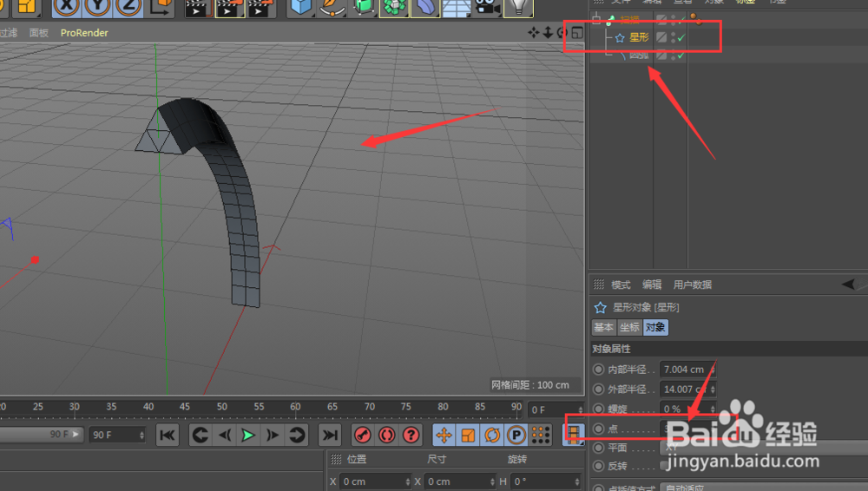Go to previous keyframe
868x491 pixels.
click(201, 435)
